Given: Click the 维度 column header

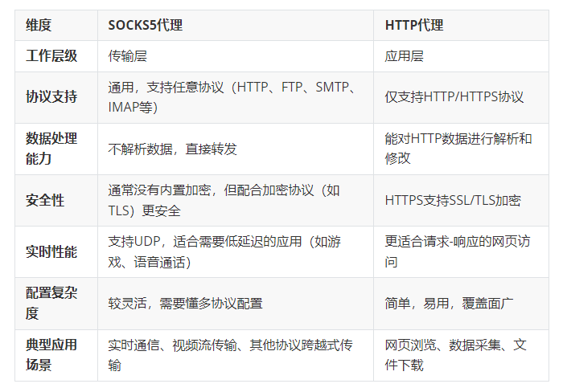Looking at the screenshot, I should click(x=39, y=26).
